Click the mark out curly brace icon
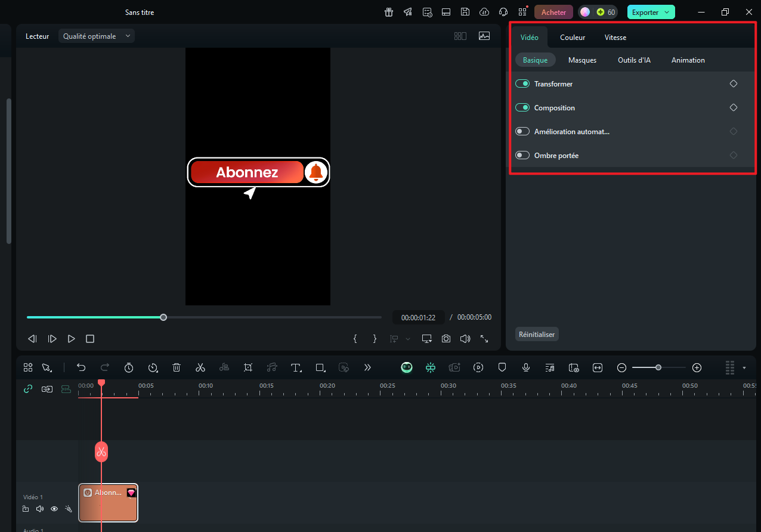The image size is (761, 532). coord(375,339)
